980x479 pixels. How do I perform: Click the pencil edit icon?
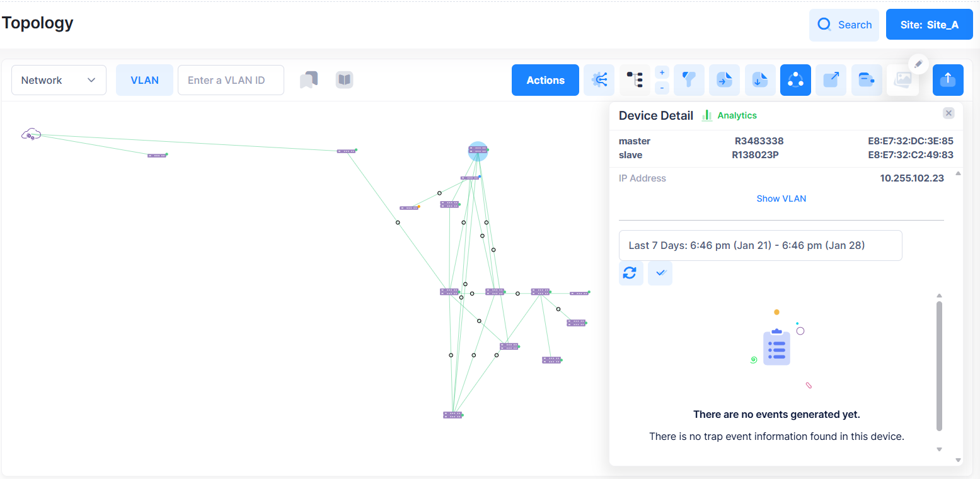[918, 64]
